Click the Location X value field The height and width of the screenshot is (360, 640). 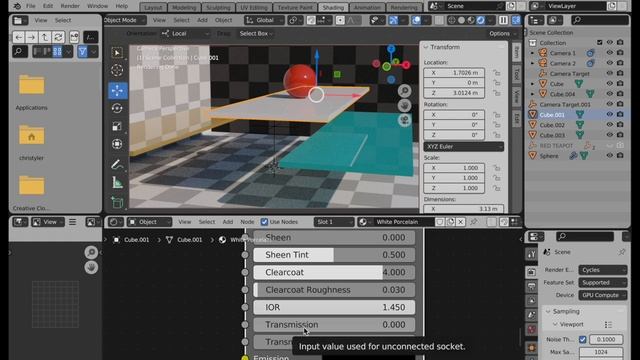coord(454,73)
